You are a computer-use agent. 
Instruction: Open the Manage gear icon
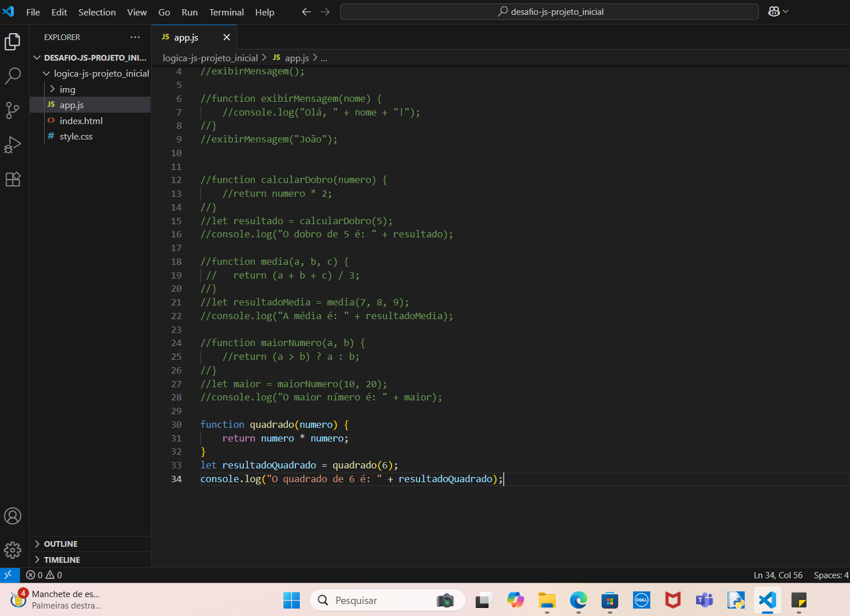[13, 550]
